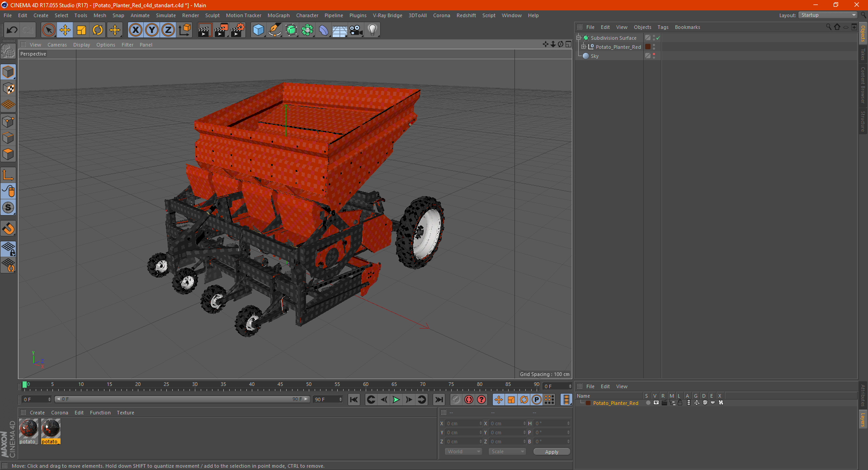Screen dimensions: 868x470
Task: Go to start of animation
Action: coord(354,399)
